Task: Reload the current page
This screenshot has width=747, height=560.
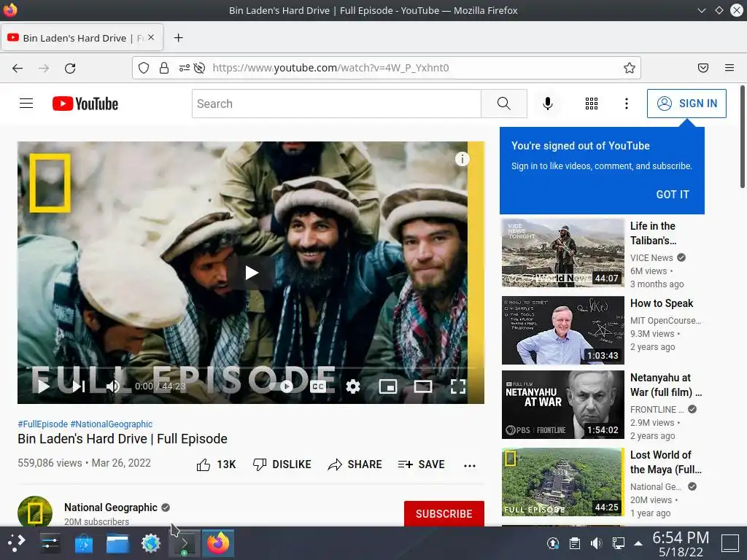Action: (x=70, y=68)
